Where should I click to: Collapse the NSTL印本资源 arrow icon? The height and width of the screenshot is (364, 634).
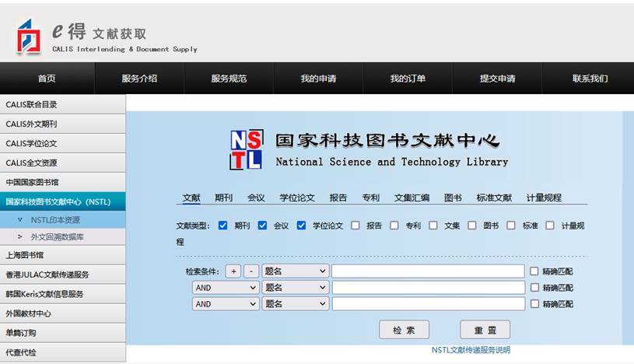coord(19,219)
